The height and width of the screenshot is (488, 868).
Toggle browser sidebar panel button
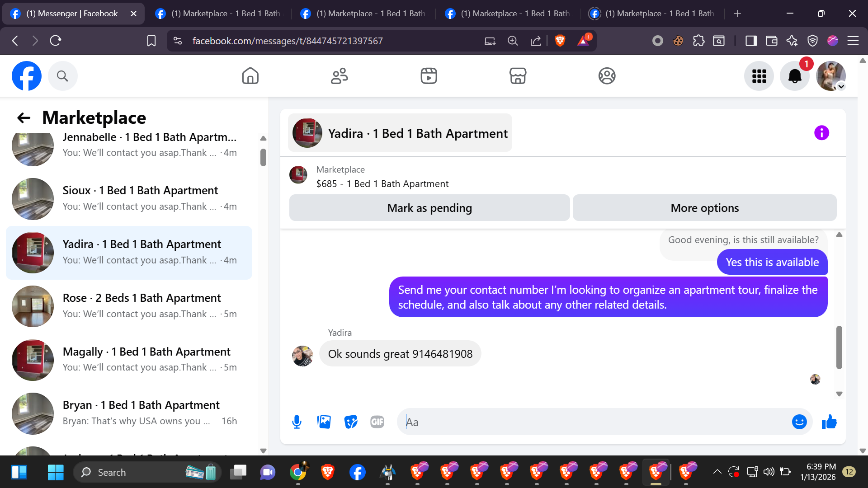point(751,41)
